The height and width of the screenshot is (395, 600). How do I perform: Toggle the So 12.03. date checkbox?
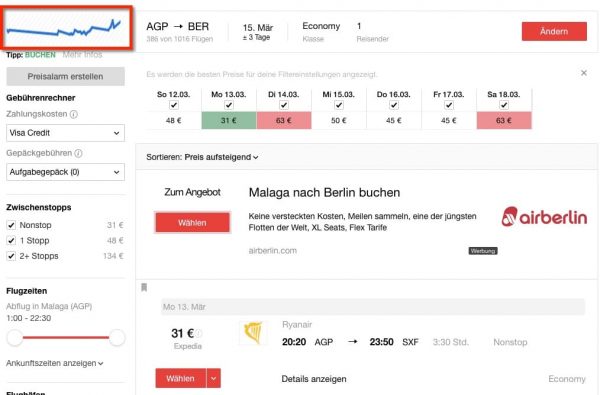tap(174, 105)
